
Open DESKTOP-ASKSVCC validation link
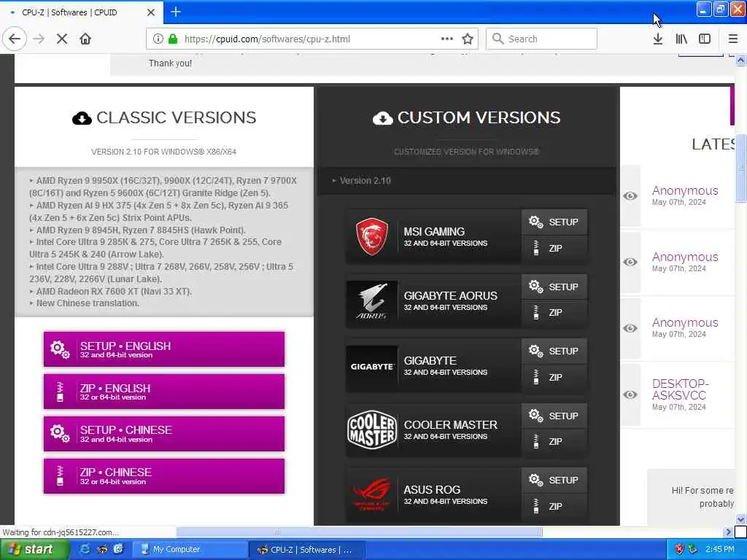pos(681,389)
